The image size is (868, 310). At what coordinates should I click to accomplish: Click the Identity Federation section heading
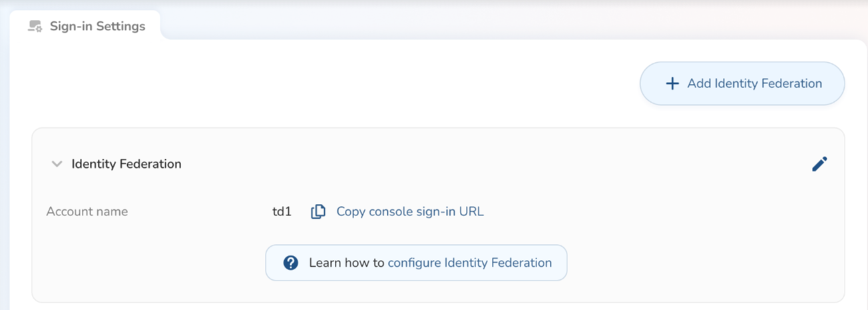[x=126, y=164]
